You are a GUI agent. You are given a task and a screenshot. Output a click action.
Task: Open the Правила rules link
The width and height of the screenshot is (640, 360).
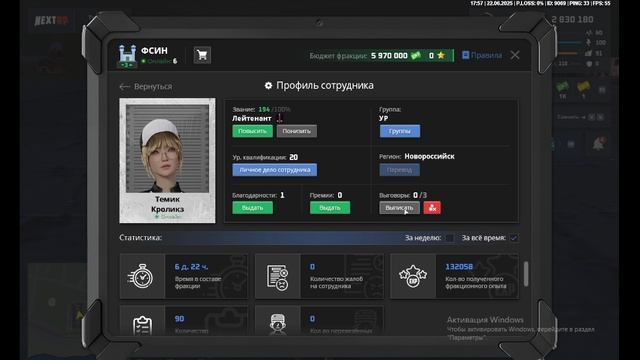tap(482, 55)
